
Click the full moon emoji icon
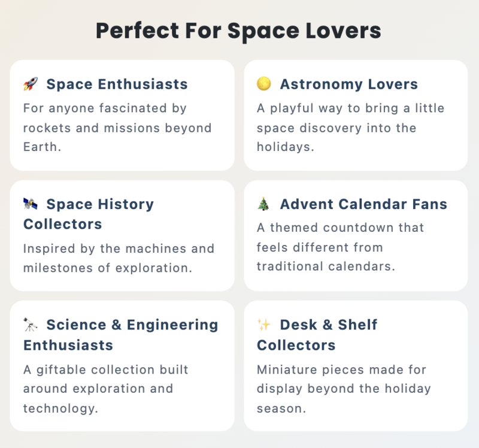[x=264, y=84]
